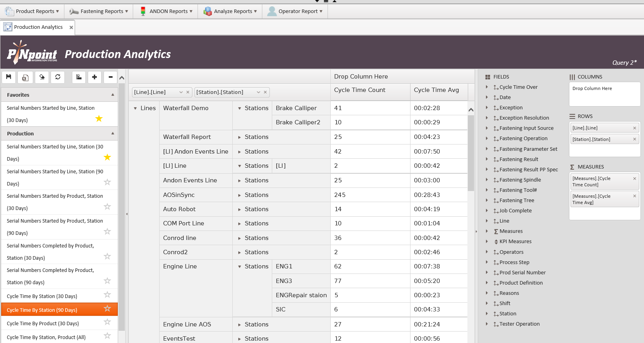
Task: Click the minus icon in the toolbar
Action: point(111,77)
